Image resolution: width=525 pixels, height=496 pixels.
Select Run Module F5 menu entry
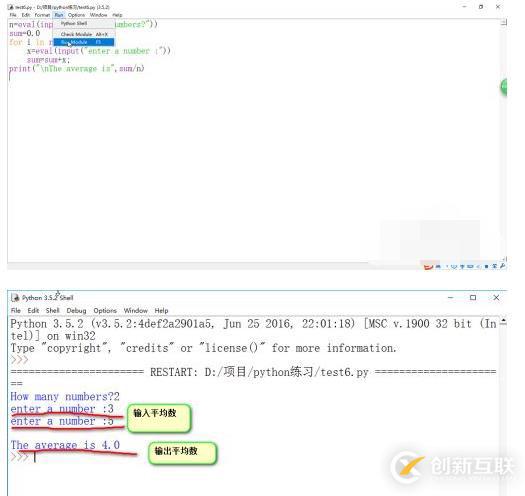coord(84,42)
